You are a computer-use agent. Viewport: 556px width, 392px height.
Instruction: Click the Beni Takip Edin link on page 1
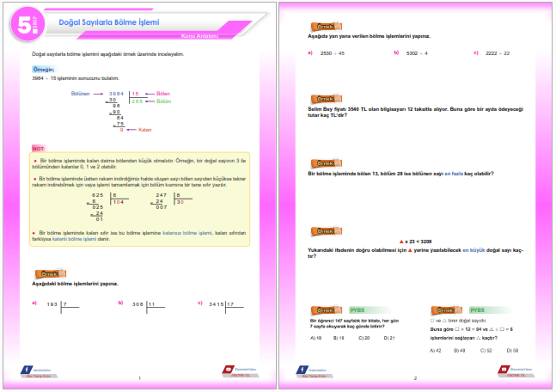pos(39,376)
